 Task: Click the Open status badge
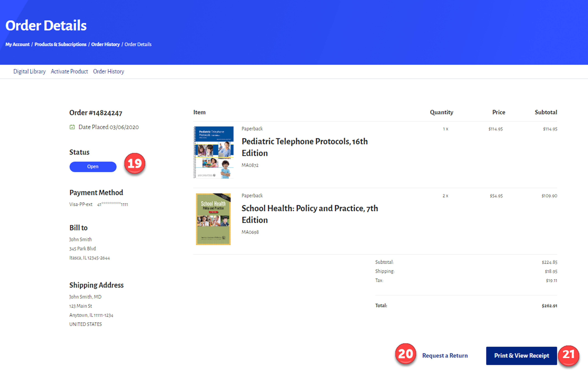tap(93, 167)
